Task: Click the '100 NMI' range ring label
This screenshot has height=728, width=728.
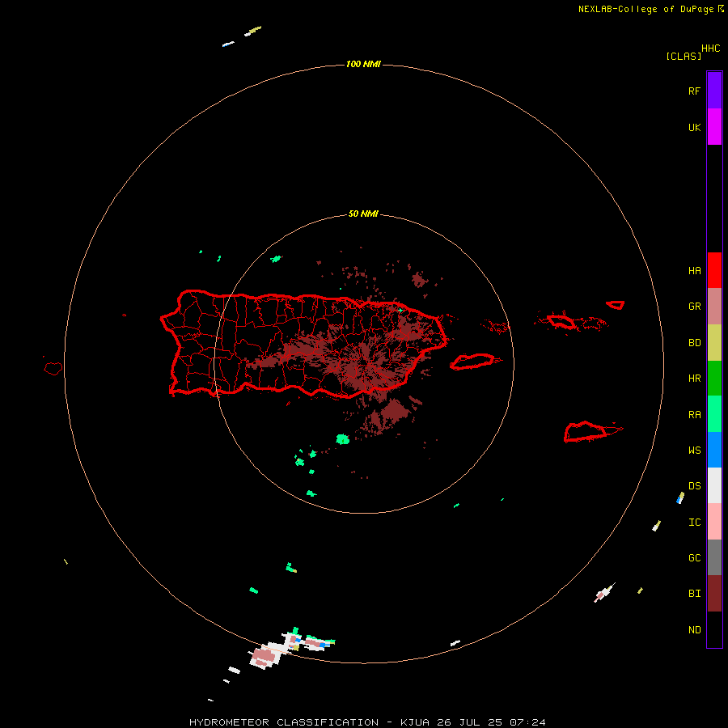Action: (x=363, y=64)
